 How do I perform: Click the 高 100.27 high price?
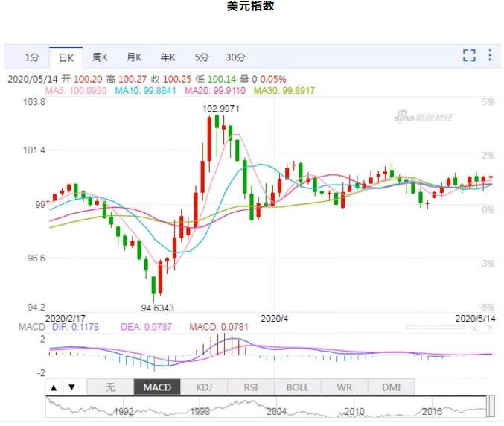(x=127, y=79)
